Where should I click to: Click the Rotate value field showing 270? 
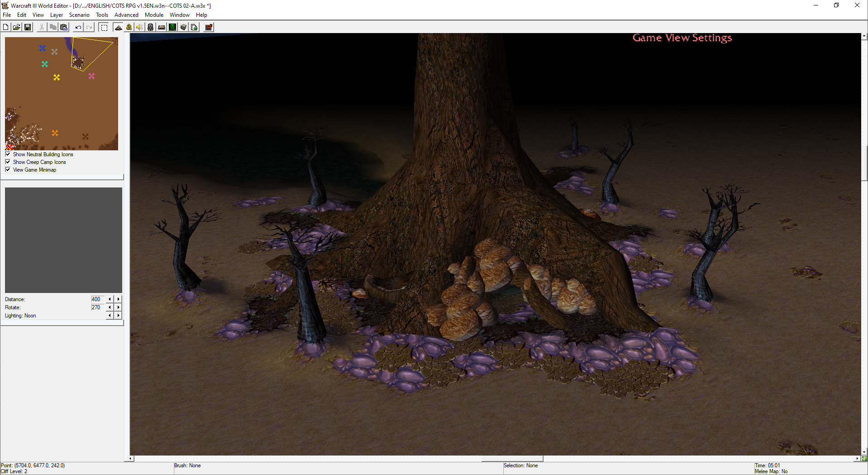(x=97, y=307)
